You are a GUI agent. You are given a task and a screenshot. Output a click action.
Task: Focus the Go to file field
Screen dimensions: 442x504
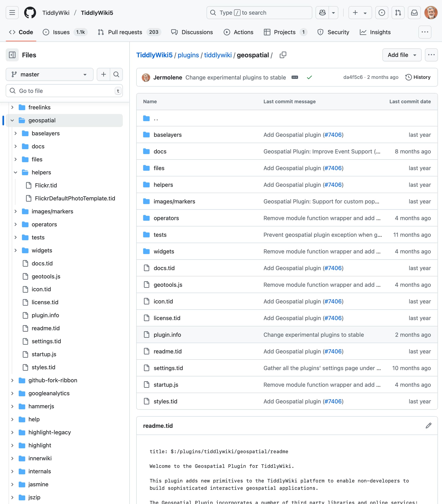(x=64, y=91)
